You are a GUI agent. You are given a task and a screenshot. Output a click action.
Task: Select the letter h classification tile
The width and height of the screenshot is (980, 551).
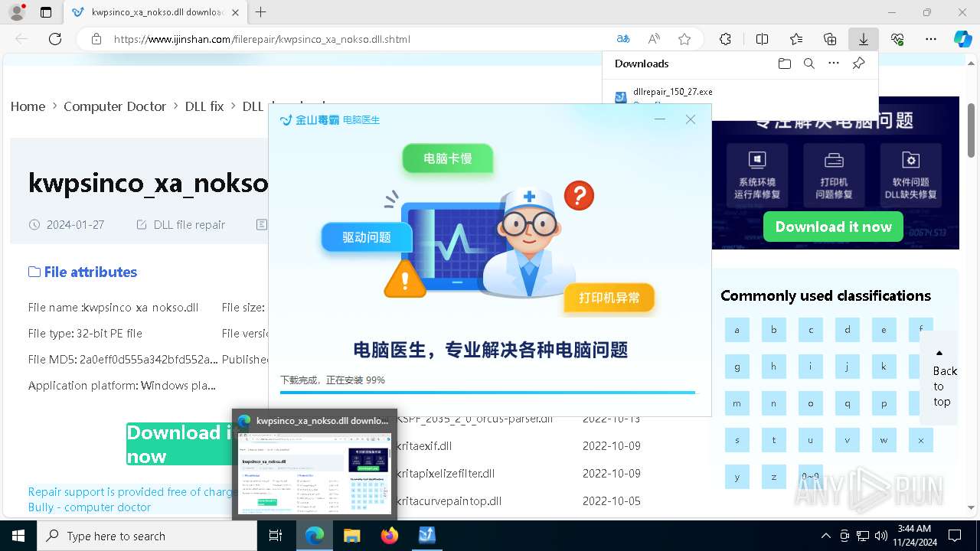(773, 367)
